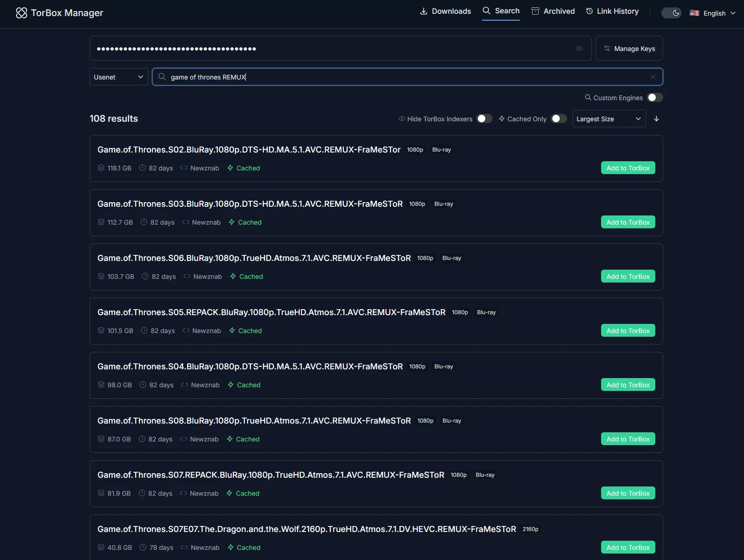744x560 pixels.
Task: Reverse sort order with arrow icon
Action: (x=657, y=119)
